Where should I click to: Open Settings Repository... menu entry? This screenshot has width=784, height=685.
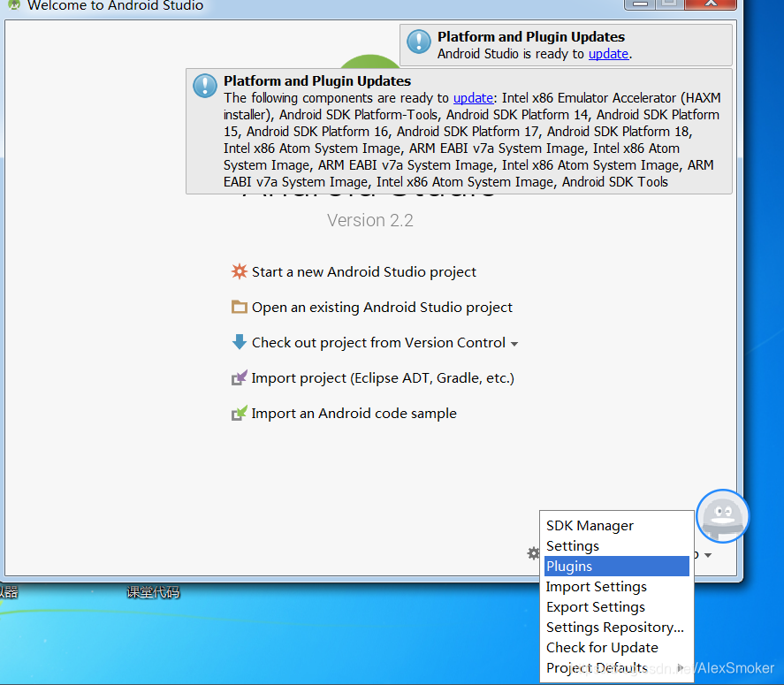point(616,627)
